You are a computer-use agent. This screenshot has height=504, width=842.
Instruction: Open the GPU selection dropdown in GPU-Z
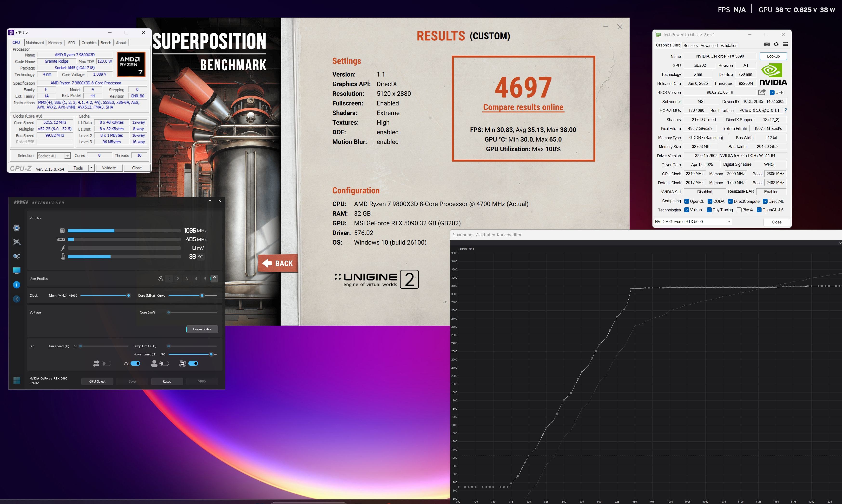(x=729, y=222)
